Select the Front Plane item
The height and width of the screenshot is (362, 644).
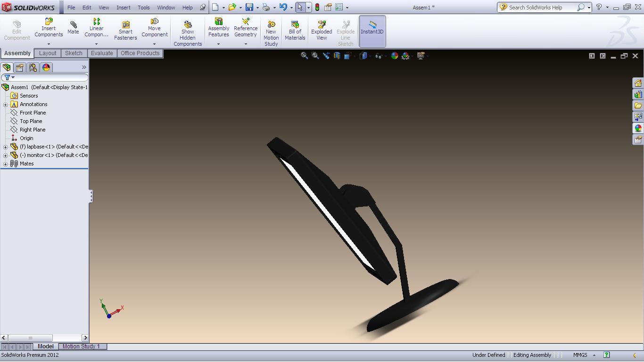tap(33, 113)
